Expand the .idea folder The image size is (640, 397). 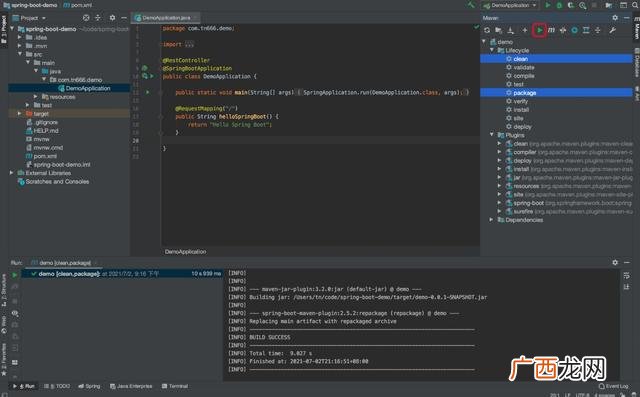pos(20,37)
